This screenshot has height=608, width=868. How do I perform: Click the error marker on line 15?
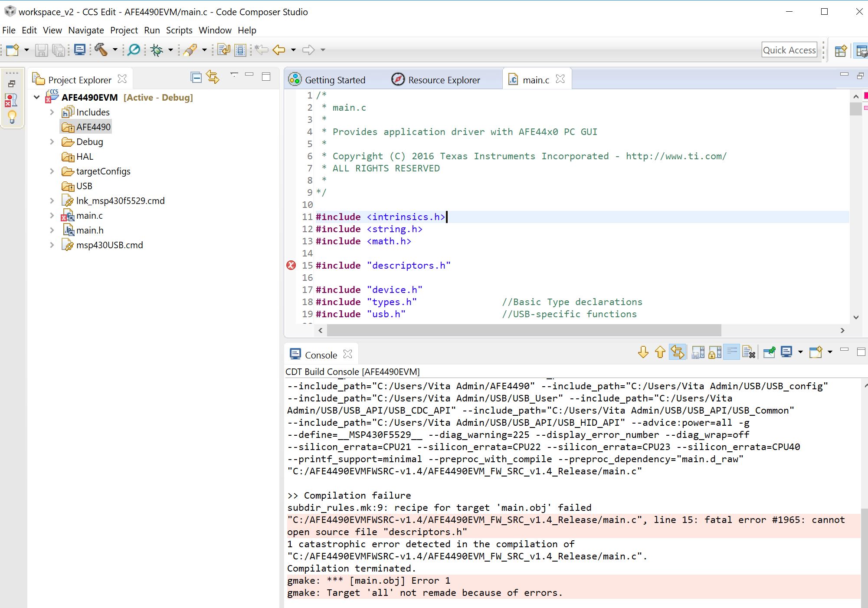(291, 265)
